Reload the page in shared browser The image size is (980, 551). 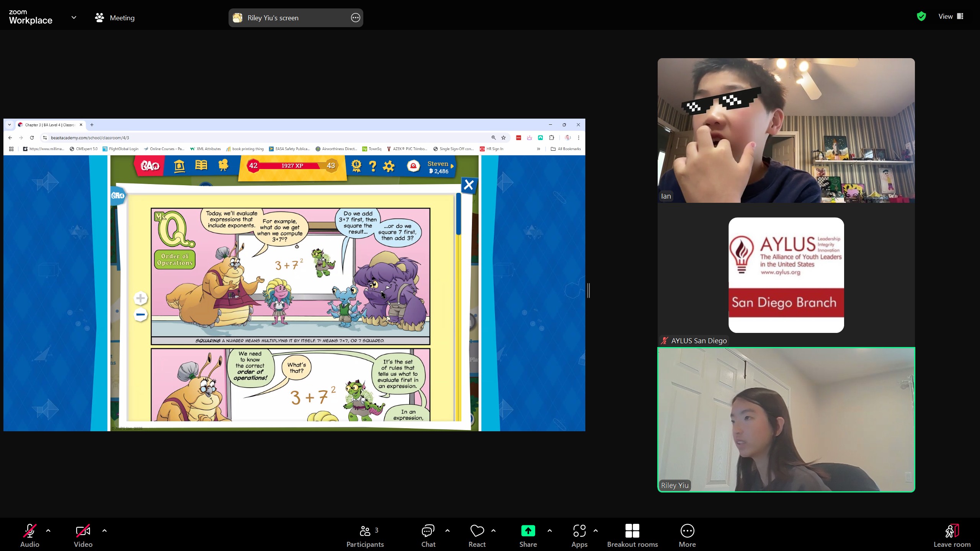pos(32,138)
